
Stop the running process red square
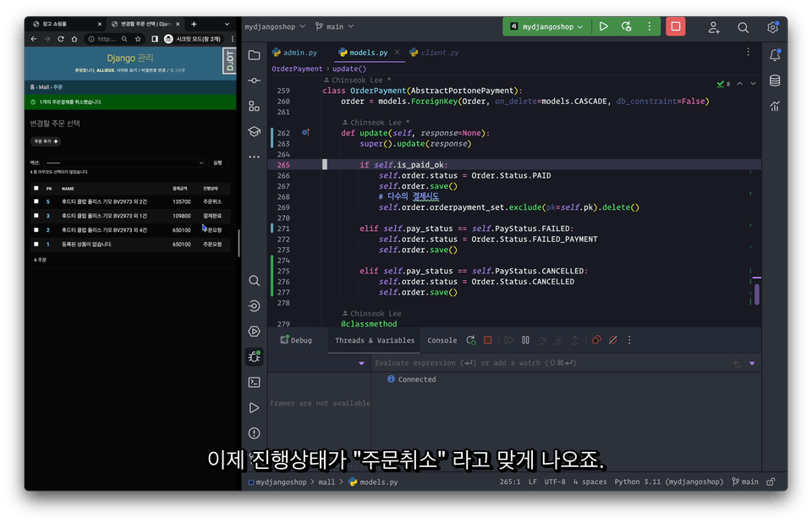[x=675, y=26]
